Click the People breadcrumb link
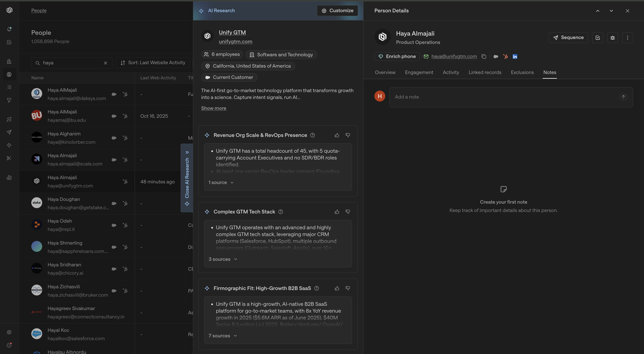 pos(39,10)
